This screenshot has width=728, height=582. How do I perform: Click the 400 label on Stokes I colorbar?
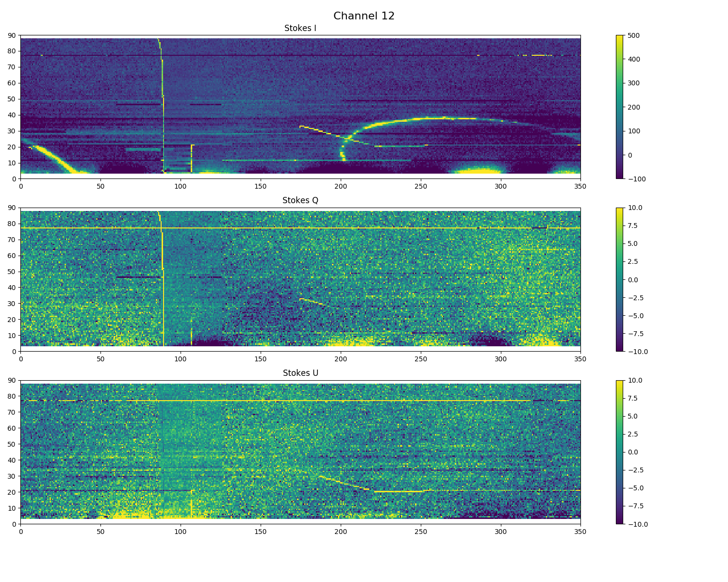click(633, 59)
